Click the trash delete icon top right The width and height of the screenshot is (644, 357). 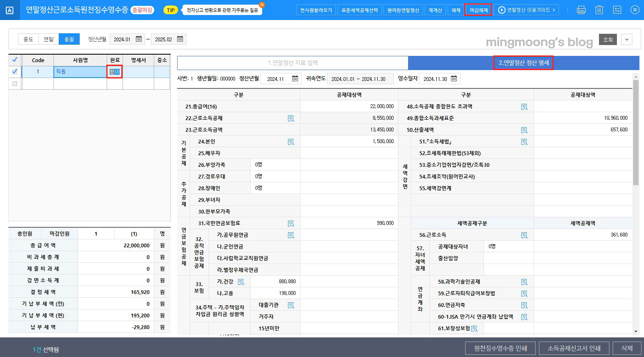tap(599, 9)
